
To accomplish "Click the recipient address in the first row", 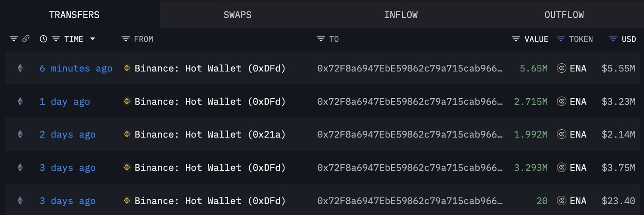I will point(410,68).
